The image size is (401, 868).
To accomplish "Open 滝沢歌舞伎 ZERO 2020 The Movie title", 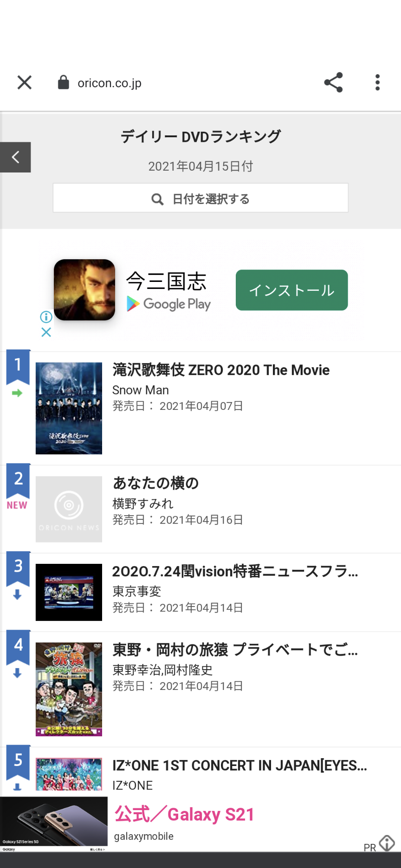I will [221, 370].
